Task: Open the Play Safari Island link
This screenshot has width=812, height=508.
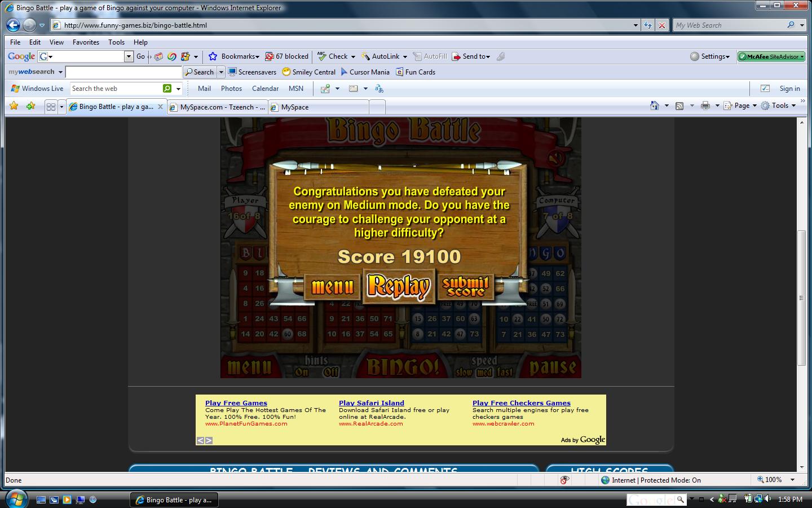Action: click(372, 403)
